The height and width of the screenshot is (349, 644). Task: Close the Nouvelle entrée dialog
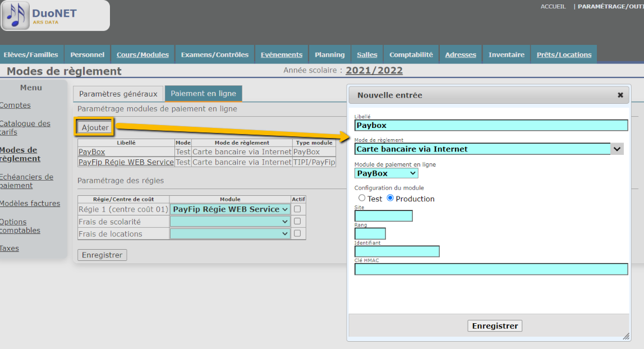(x=620, y=95)
